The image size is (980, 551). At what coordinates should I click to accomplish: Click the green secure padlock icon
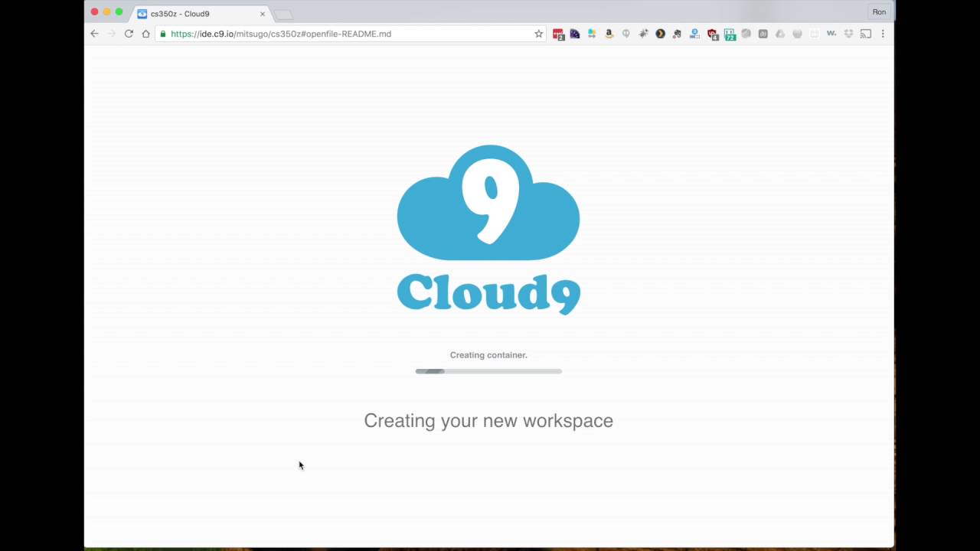[162, 34]
